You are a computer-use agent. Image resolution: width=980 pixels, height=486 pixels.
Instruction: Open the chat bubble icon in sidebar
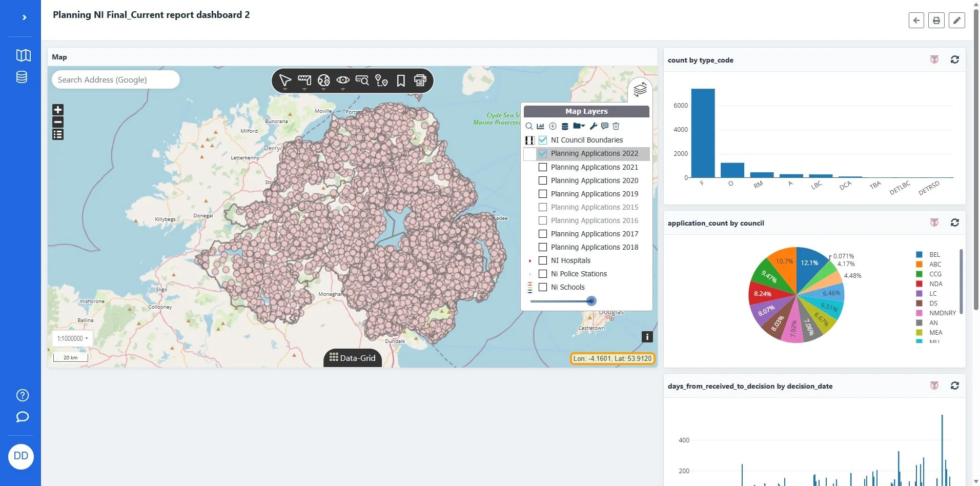click(x=22, y=417)
